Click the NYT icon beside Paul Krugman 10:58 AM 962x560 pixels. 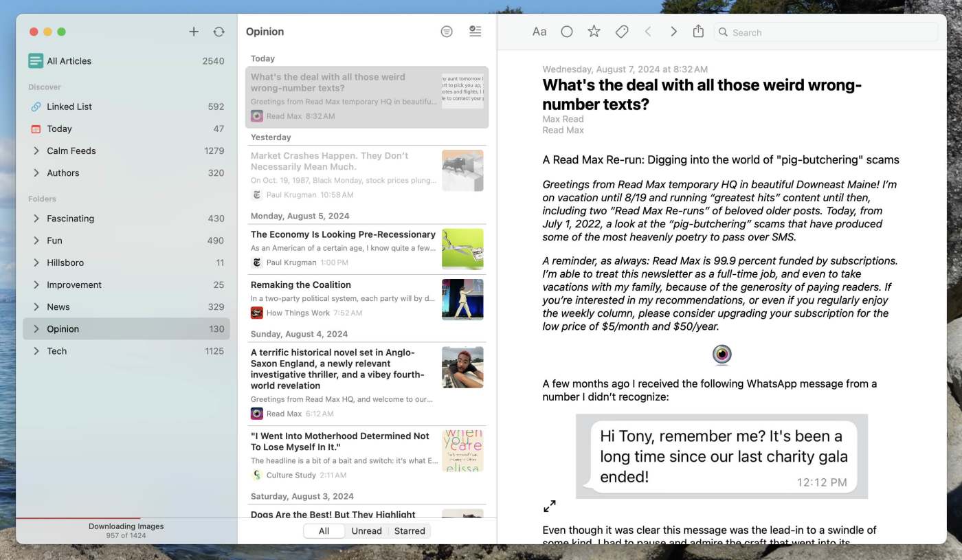[257, 195]
